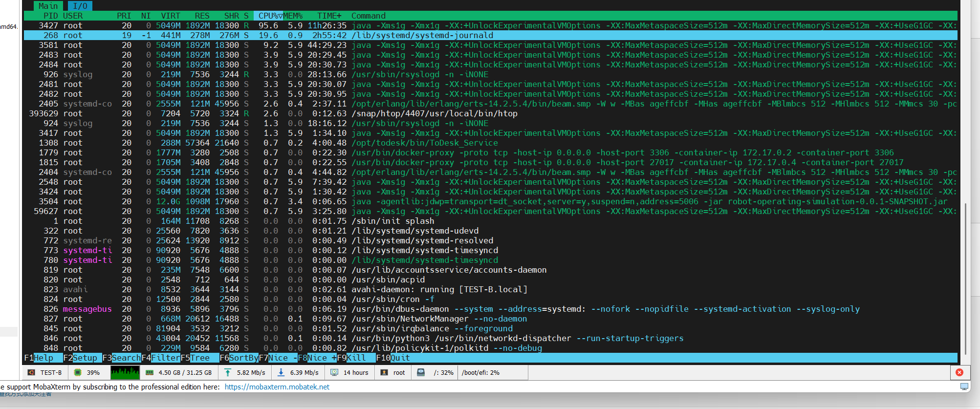
Task: Click the /boot/efi: 2% status entry
Action: point(481,372)
